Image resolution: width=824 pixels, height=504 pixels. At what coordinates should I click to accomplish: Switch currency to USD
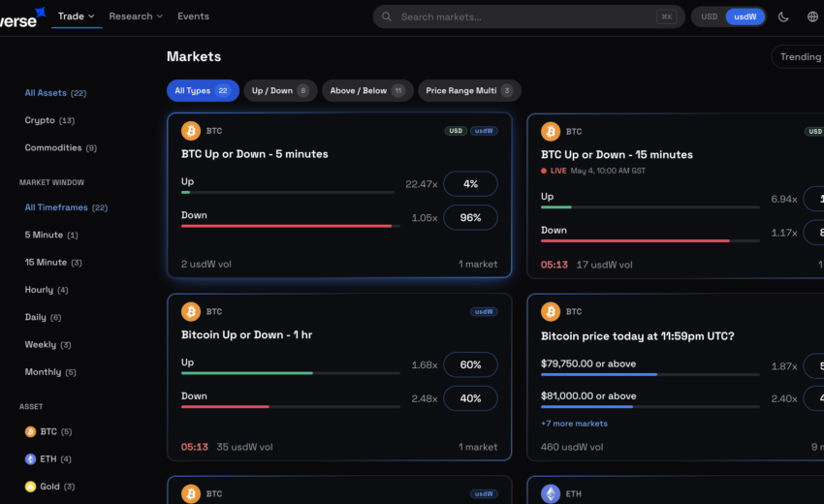(709, 16)
